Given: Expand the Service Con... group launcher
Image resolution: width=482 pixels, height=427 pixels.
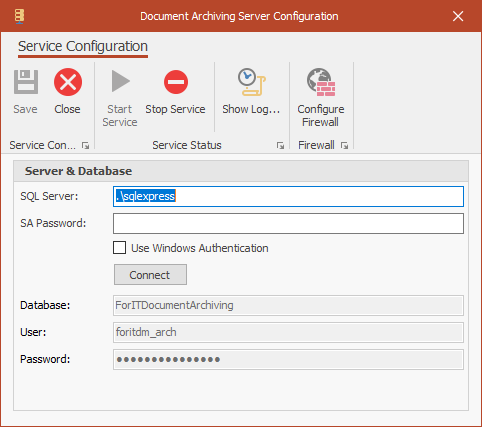Looking at the screenshot, I should 86,145.
